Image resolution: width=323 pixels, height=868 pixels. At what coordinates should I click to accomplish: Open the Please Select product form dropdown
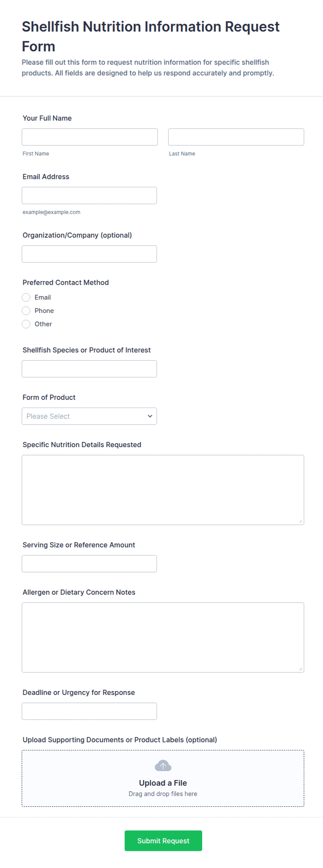click(x=89, y=416)
